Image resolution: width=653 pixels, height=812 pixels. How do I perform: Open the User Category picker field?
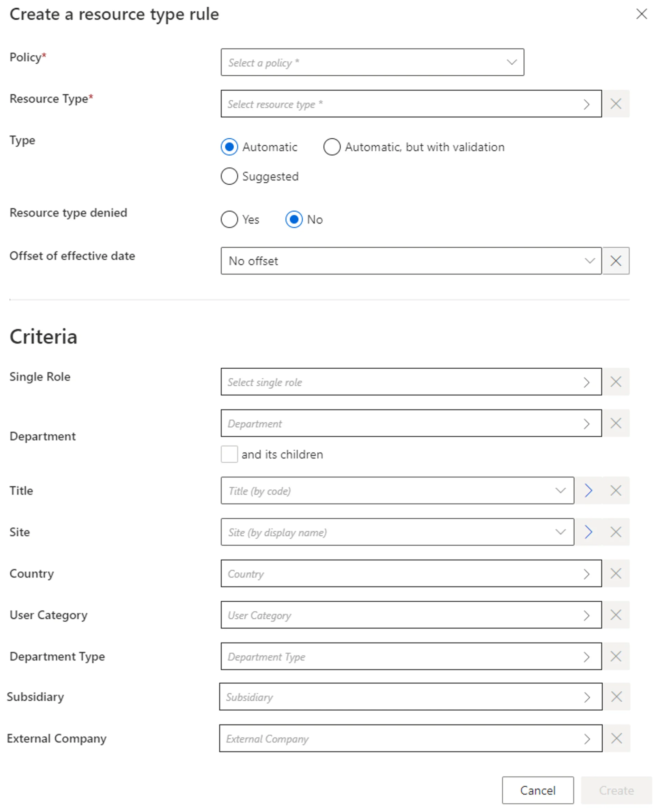pos(411,615)
